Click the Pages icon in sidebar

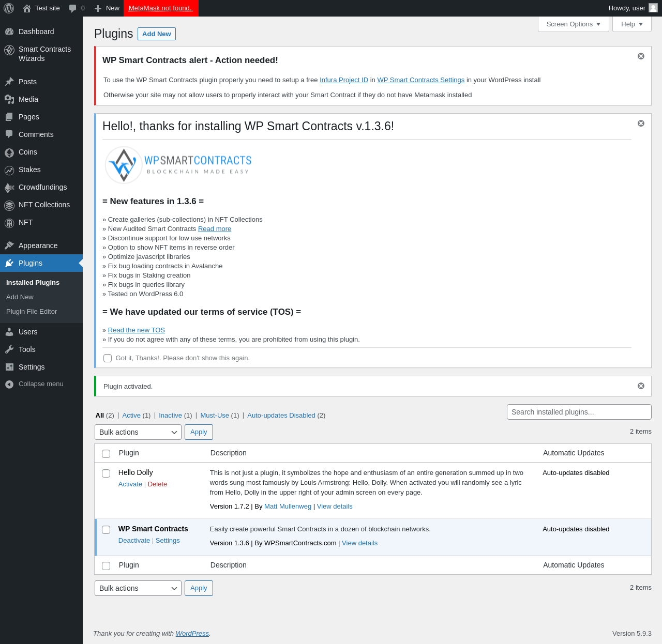(9, 117)
